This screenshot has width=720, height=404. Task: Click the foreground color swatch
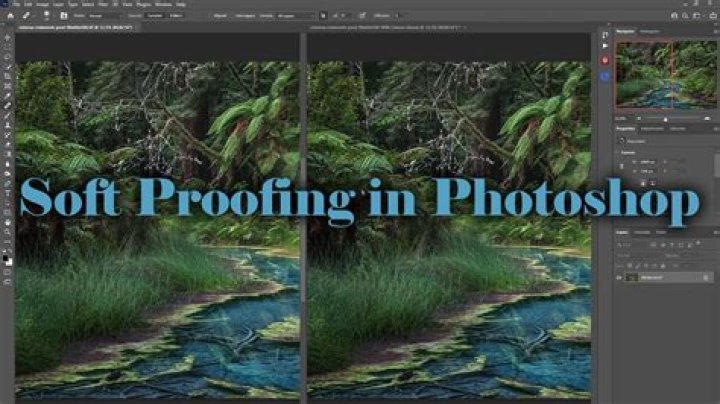6,258
